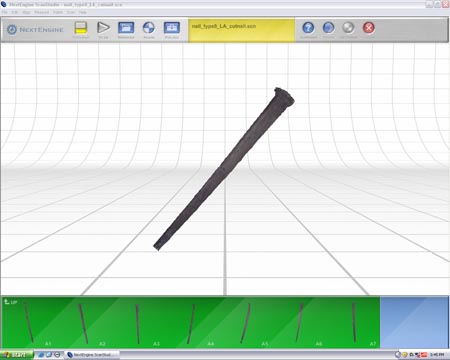Click the empty blue slot after A7

coord(414,322)
